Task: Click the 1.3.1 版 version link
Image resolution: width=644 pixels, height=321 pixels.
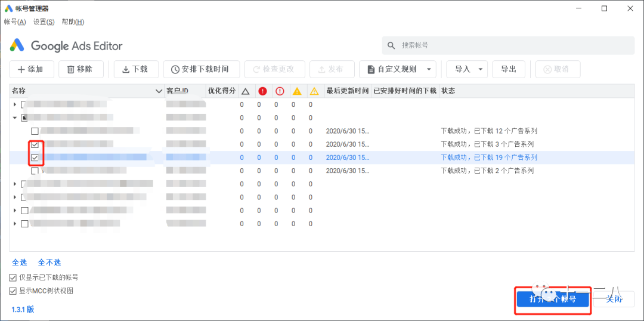Action: 23,309
